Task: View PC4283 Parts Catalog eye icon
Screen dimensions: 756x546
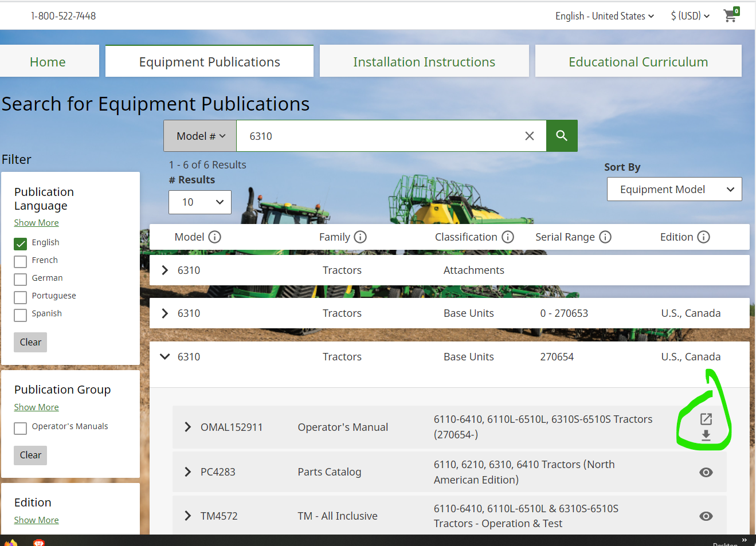Action: click(x=706, y=472)
